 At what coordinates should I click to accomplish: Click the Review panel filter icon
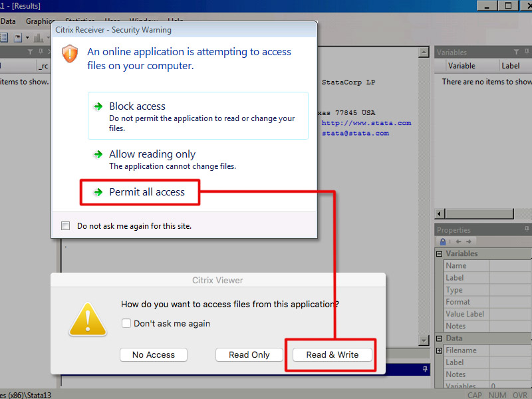(30, 52)
